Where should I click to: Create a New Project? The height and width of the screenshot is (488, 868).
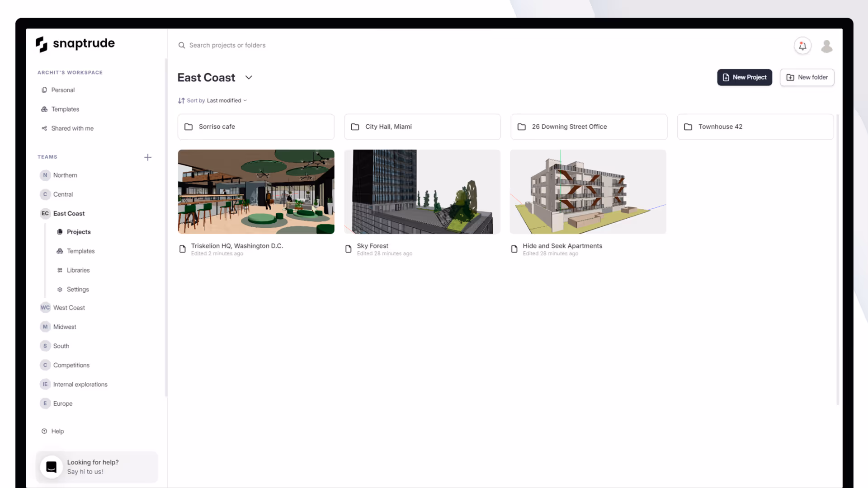(745, 77)
